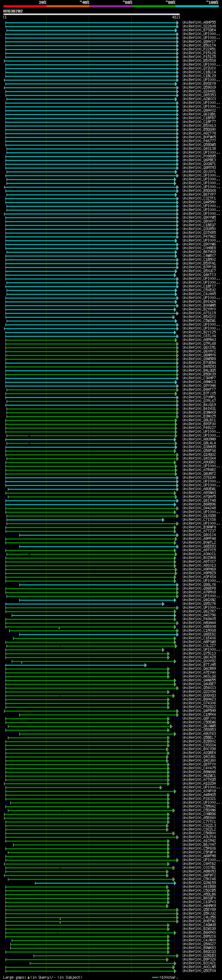Open hit UniRef100_Q2N159
The image size is (222, 980).
point(199,883)
